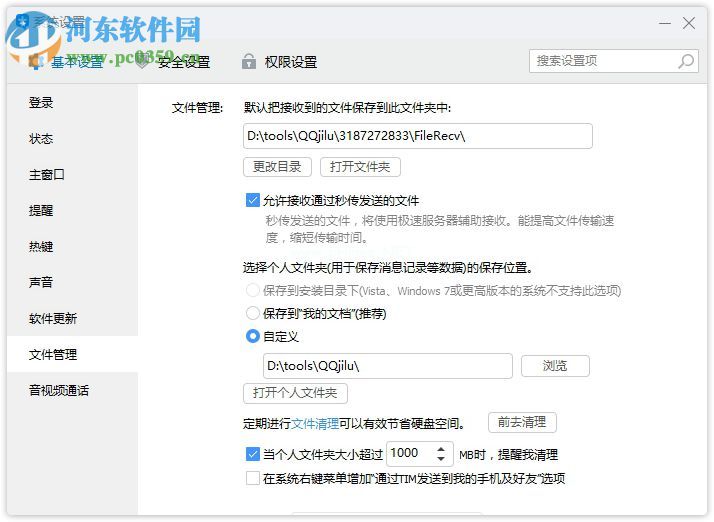714x522 pixels.
Task: Select the 保存到"我的文档"(推荐) radio option
Action: click(x=253, y=313)
